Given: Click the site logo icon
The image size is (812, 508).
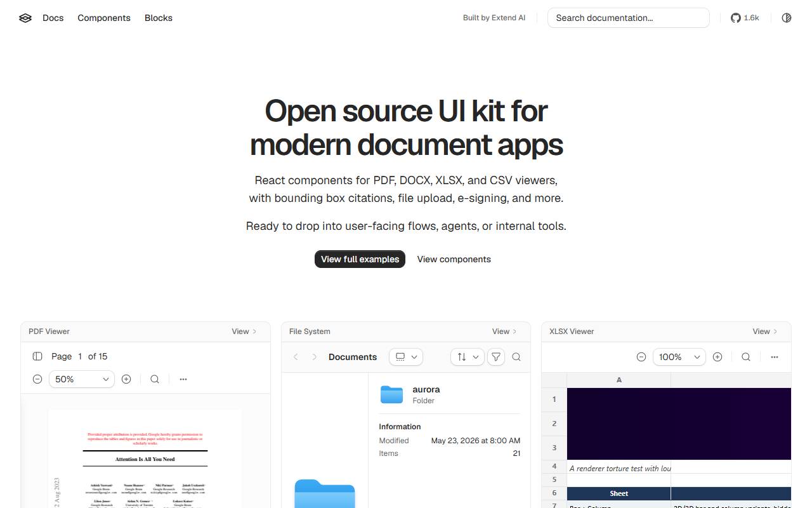Looking at the screenshot, I should click(x=25, y=18).
